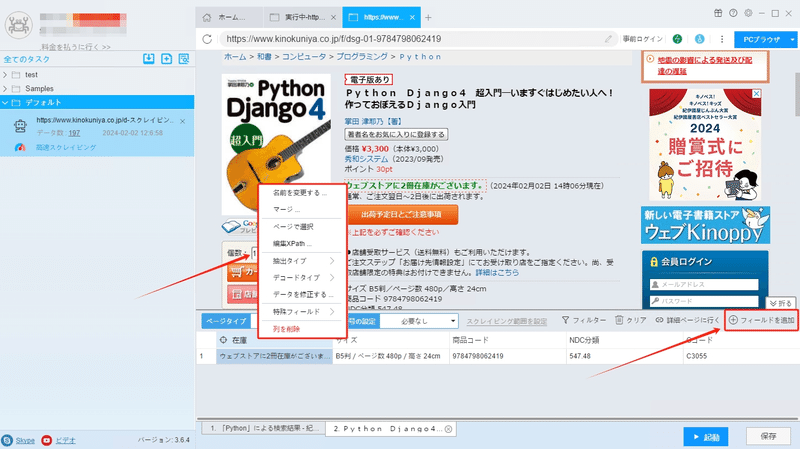Screen dimensions: 800x449
Task: Click the Python Django 4 book cover
Action: click(x=276, y=144)
